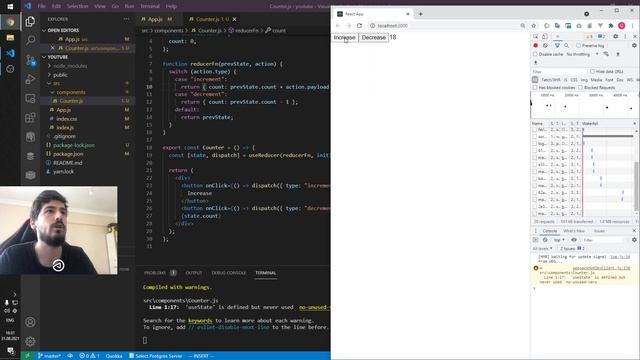Enable Preserve log checkbox

pos(578,45)
